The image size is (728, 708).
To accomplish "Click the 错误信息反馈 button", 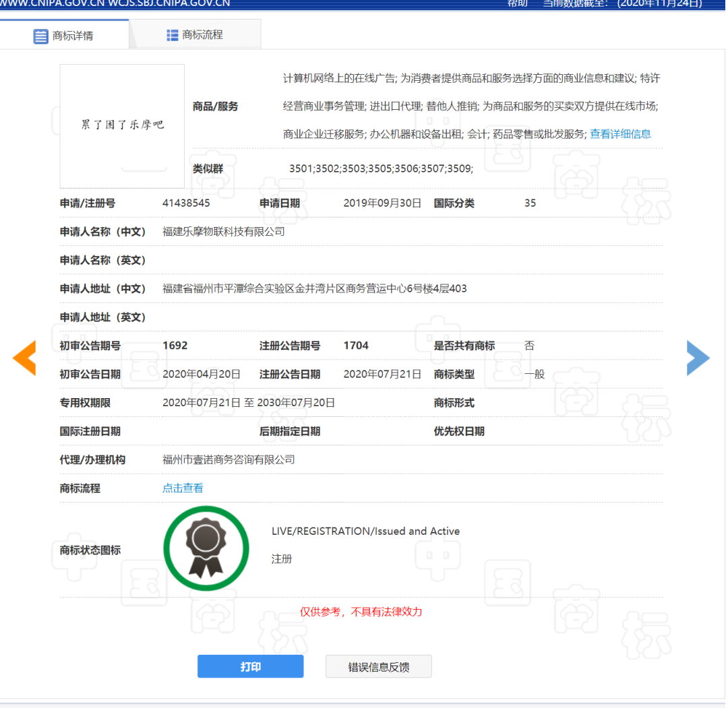I will click(378, 667).
